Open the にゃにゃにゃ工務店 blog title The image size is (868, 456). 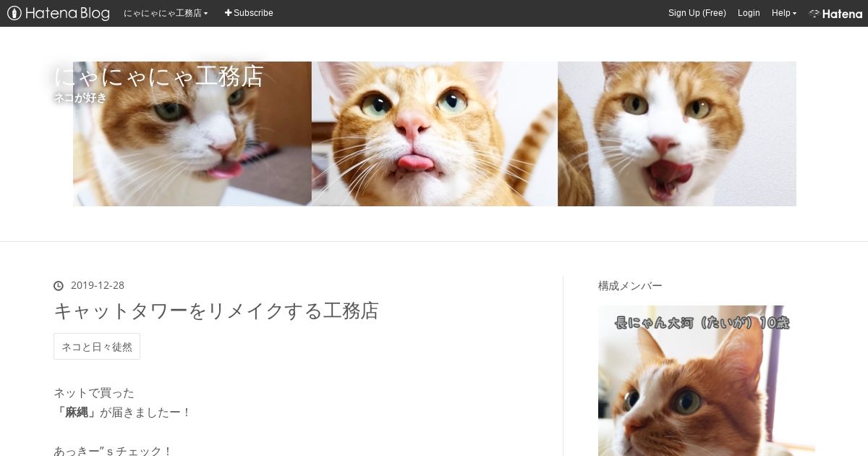[x=158, y=76]
